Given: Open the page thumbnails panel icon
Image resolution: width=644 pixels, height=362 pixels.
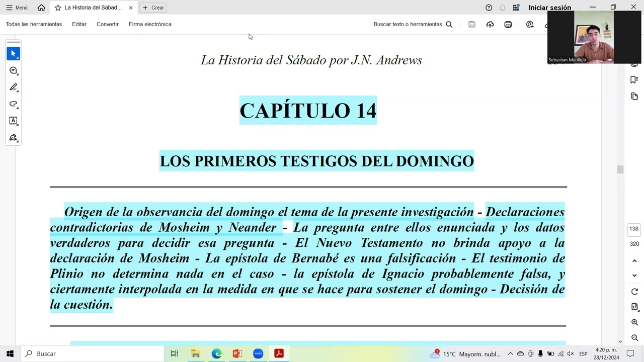Looking at the screenshot, I should pyautogui.click(x=634, y=96).
